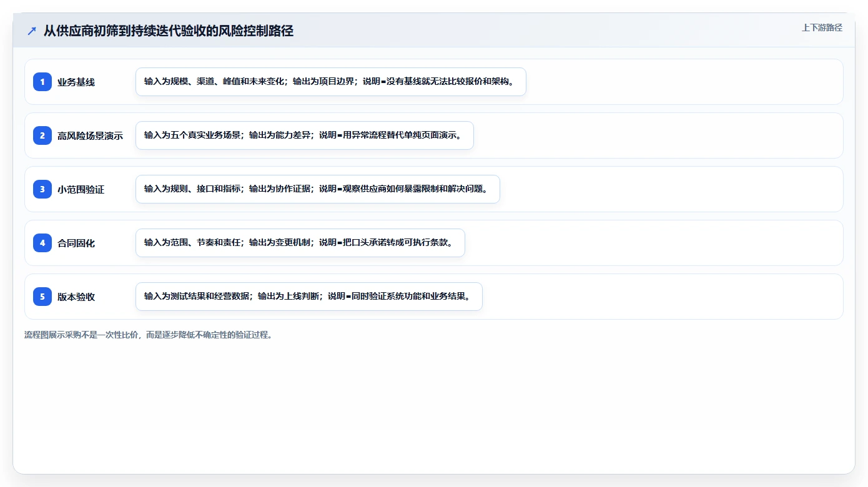
Task: Click the heading 从供应商初筛到持续迭代验收的风险控制路径
Action: pyautogui.click(x=168, y=31)
